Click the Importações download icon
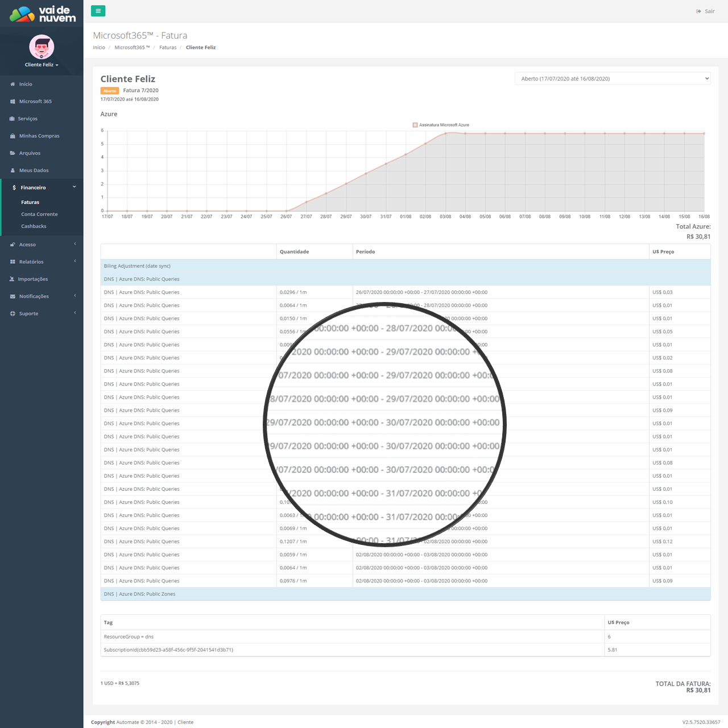Screen dimensions: 728x728 [x=12, y=279]
